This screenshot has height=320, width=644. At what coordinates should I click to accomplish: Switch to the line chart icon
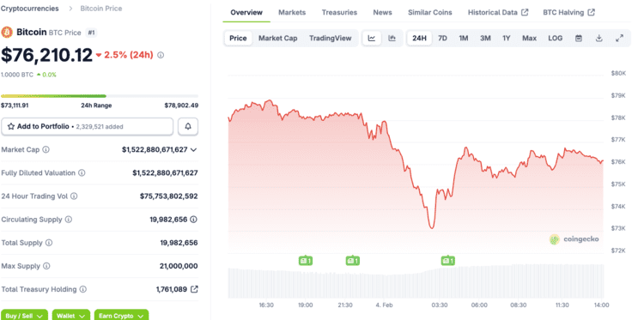(372, 38)
